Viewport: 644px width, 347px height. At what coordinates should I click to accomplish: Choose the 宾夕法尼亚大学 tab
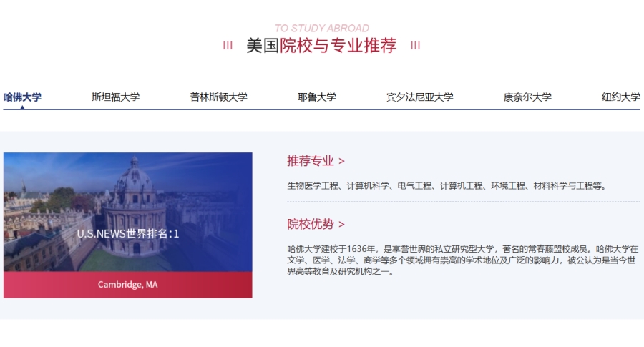point(419,97)
